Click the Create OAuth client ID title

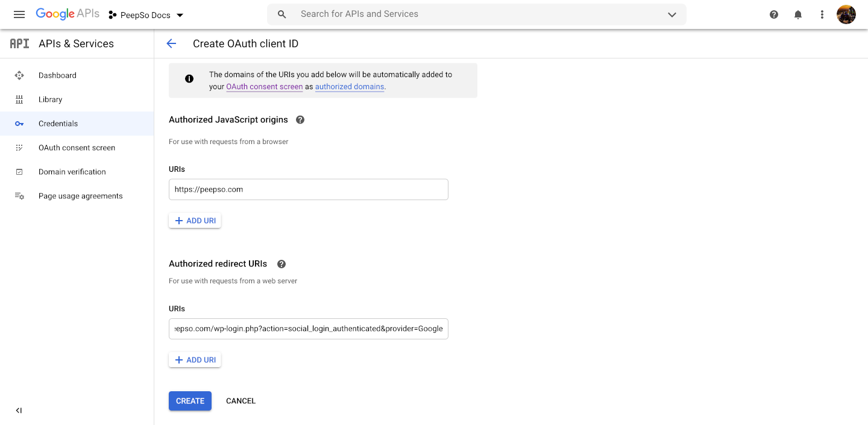point(245,43)
